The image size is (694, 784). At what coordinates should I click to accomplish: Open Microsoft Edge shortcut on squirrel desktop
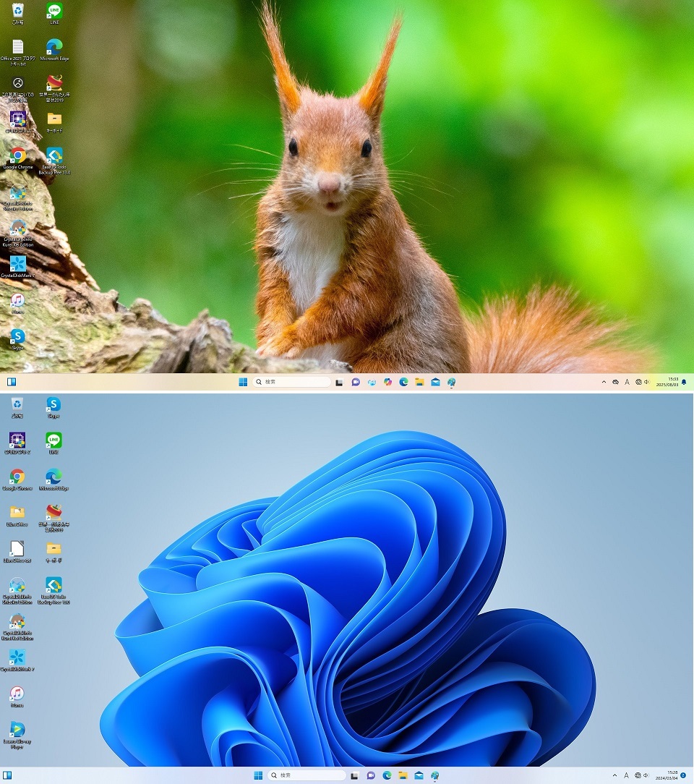(54, 49)
